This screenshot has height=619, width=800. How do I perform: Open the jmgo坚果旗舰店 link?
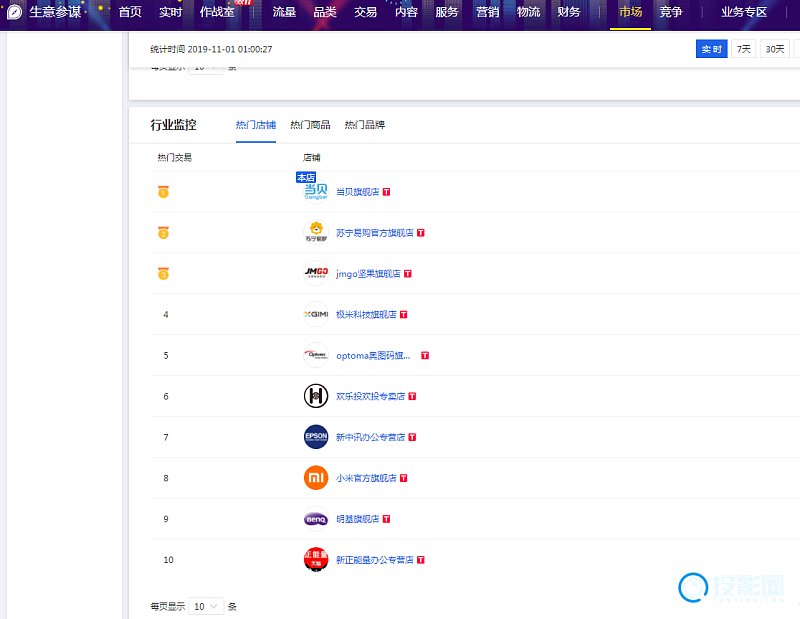[x=368, y=274]
